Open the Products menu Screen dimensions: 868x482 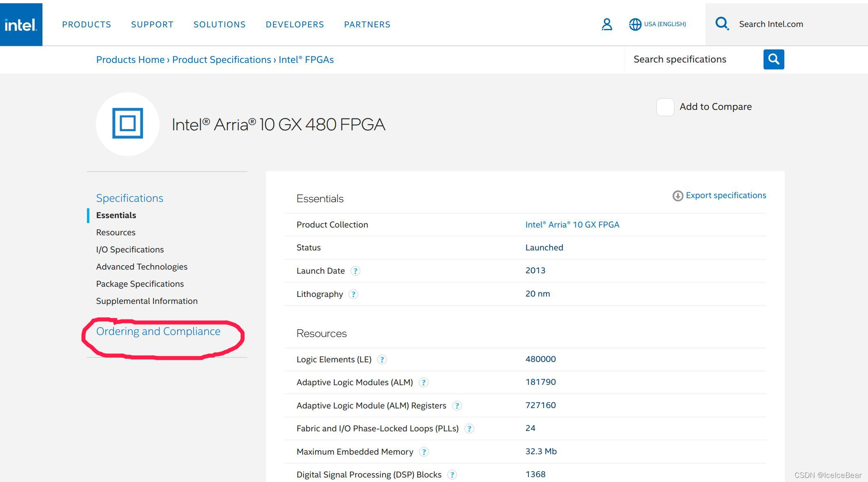(x=87, y=25)
